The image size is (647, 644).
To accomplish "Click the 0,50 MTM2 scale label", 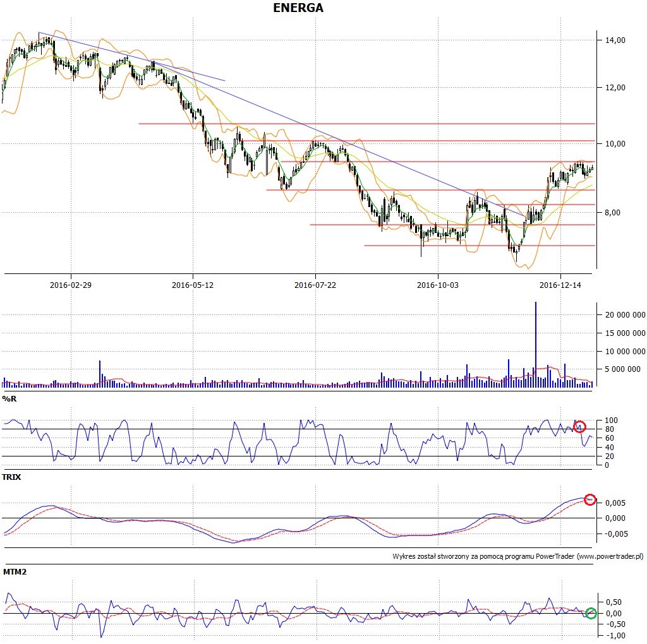I will (613, 602).
